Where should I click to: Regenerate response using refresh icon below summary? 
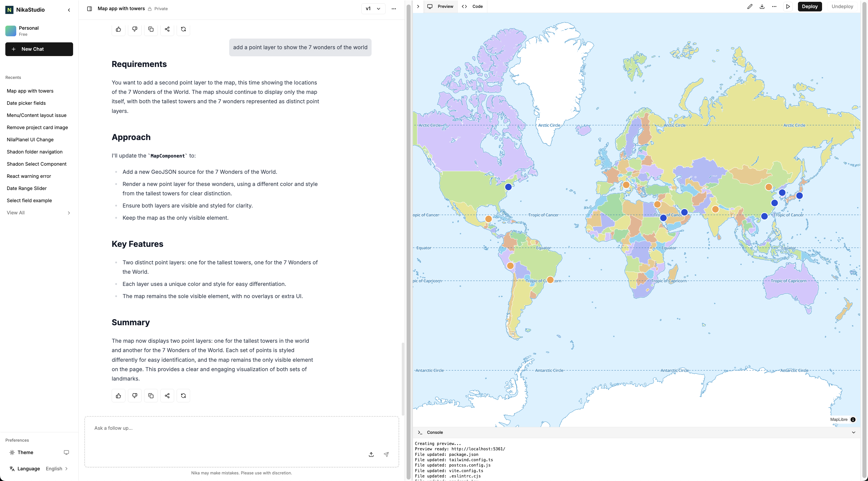pyautogui.click(x=183, y=396)
